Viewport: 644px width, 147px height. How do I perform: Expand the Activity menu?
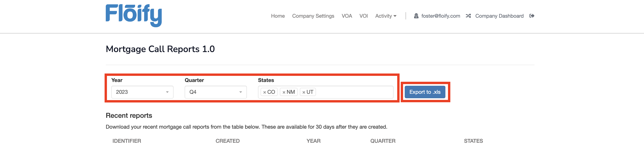point(385,16)
